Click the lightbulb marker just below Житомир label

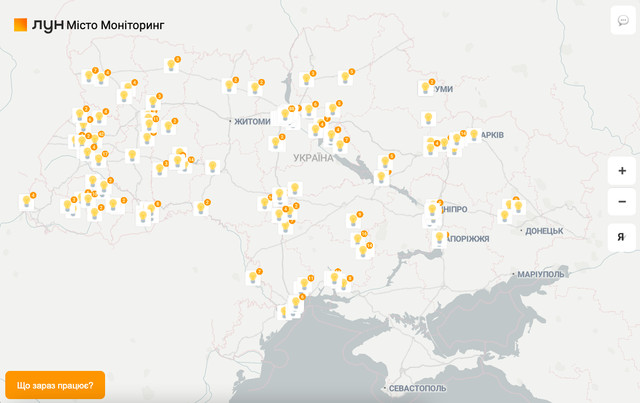pos(276,142)
